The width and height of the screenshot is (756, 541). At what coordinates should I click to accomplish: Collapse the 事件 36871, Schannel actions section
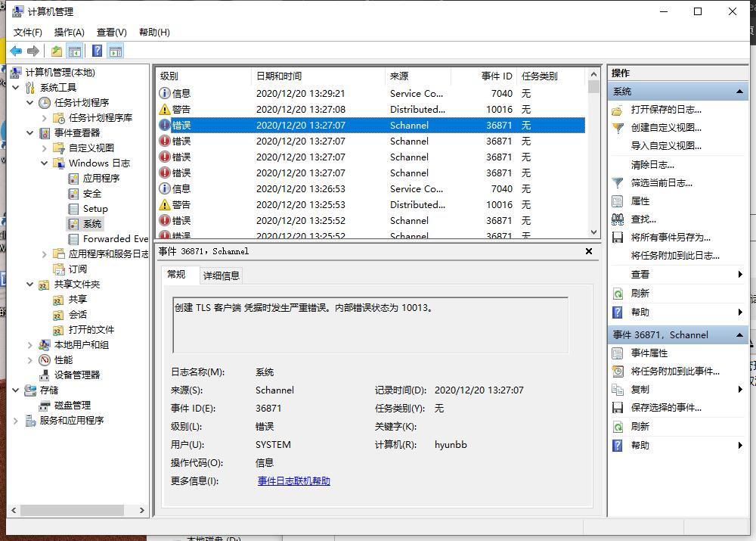(x=739, y=335)
